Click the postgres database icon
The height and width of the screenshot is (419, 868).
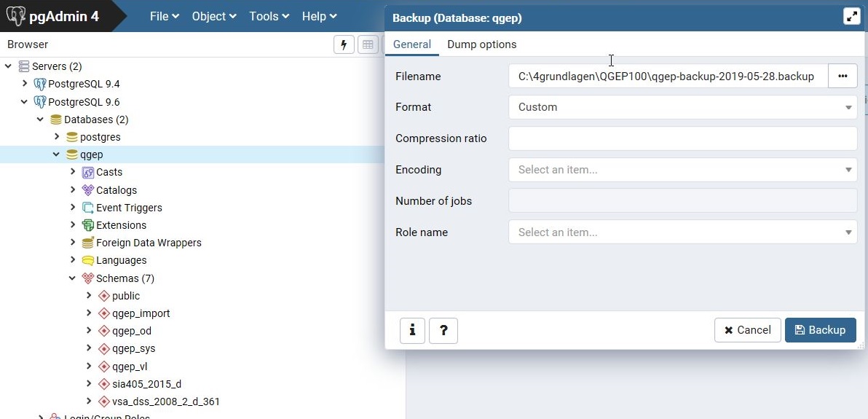pyautogui.click(x=72, y=137)
